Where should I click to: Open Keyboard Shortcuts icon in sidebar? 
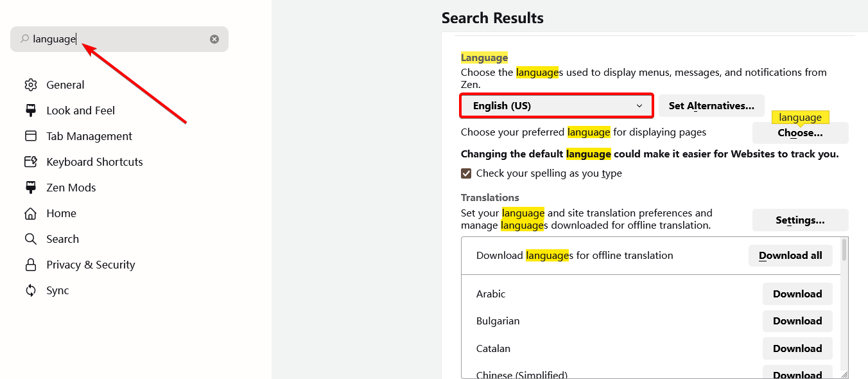tap(31, 162)
